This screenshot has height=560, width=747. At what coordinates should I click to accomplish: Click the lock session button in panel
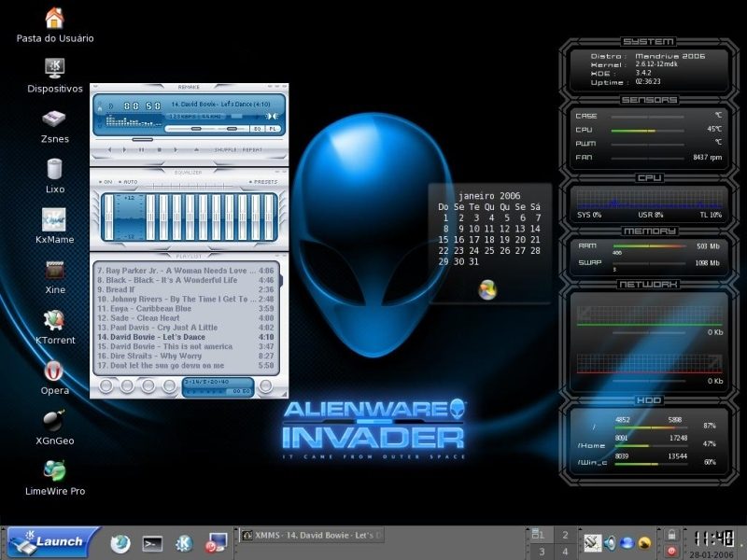pos(671,535)
